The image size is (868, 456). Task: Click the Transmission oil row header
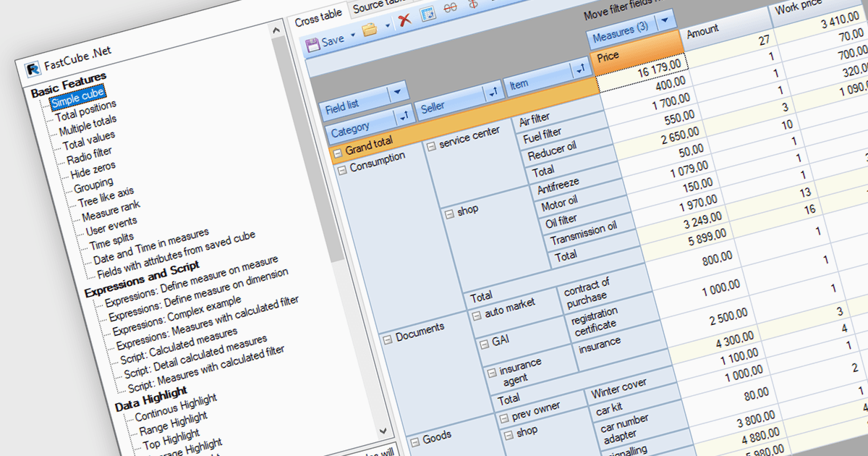587,232
